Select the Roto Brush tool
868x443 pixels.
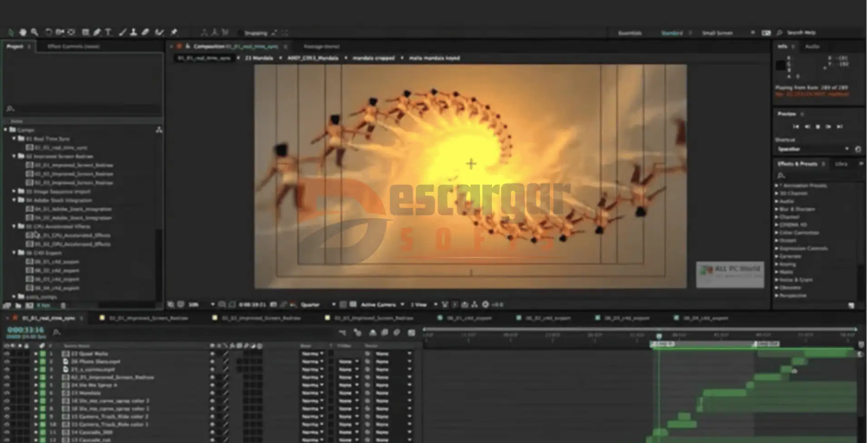pyautogui.click(x=159, y=33)
